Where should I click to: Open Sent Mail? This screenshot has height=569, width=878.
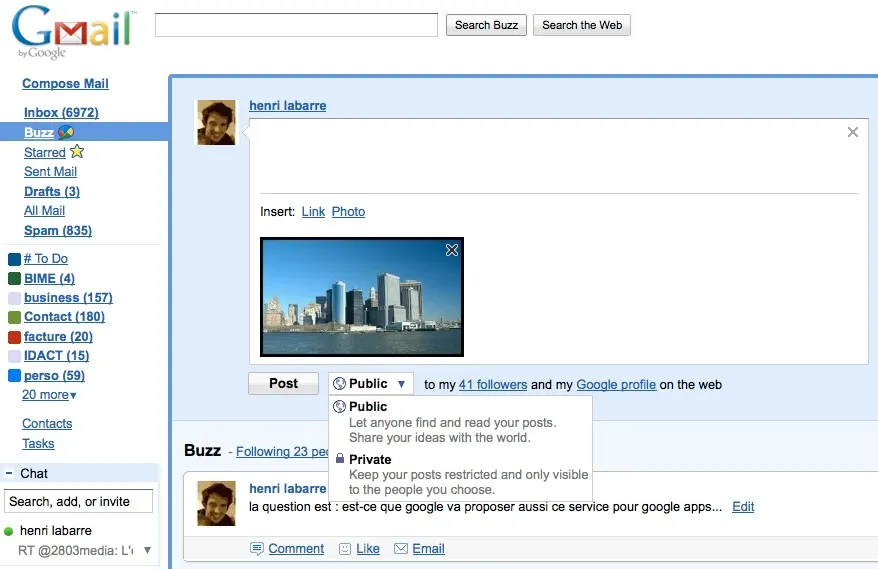(x=50, y=172)
